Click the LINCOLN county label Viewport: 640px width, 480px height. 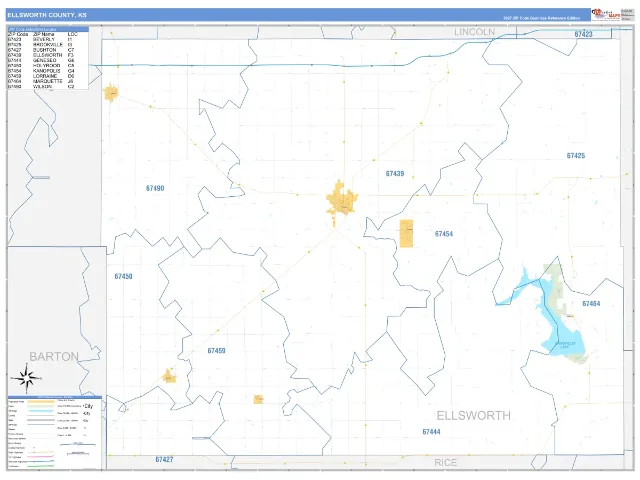[474, 32]
